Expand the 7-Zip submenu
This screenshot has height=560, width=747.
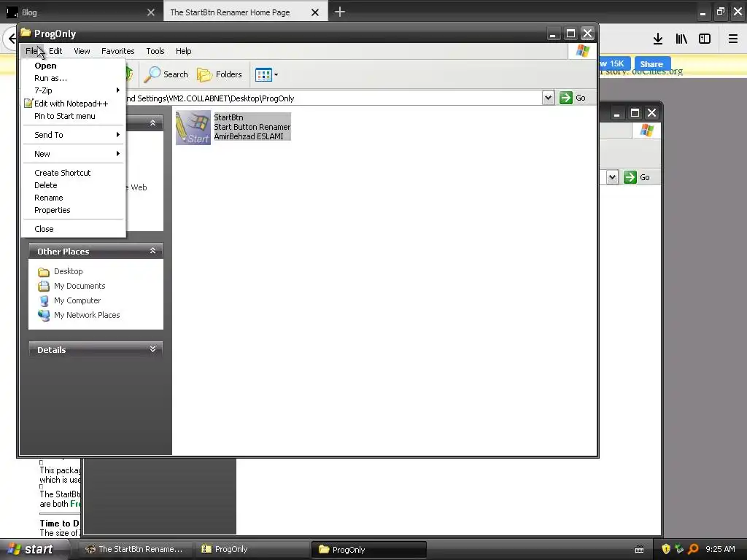[x=74, y=90]
